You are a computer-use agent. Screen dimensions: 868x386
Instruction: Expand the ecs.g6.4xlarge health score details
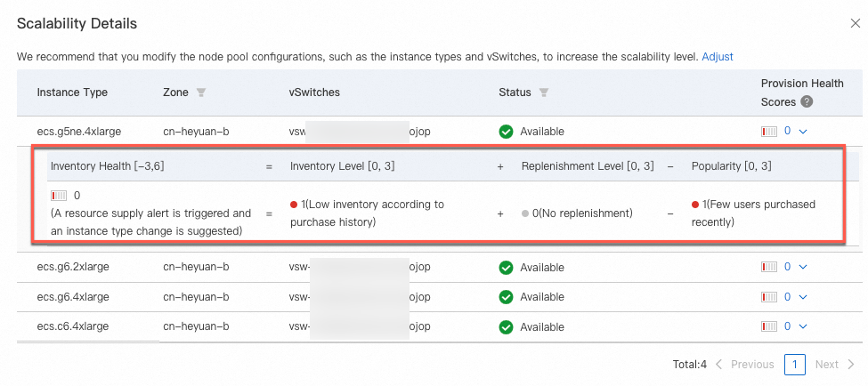[x=803, y=297]
